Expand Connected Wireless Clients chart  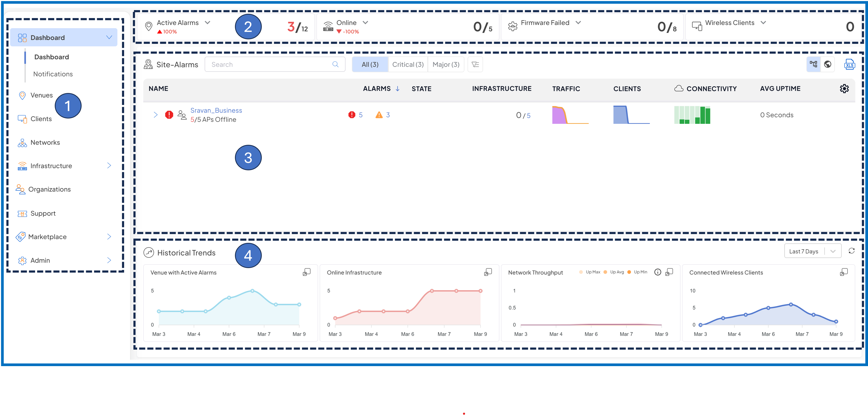tap(843, 272)
